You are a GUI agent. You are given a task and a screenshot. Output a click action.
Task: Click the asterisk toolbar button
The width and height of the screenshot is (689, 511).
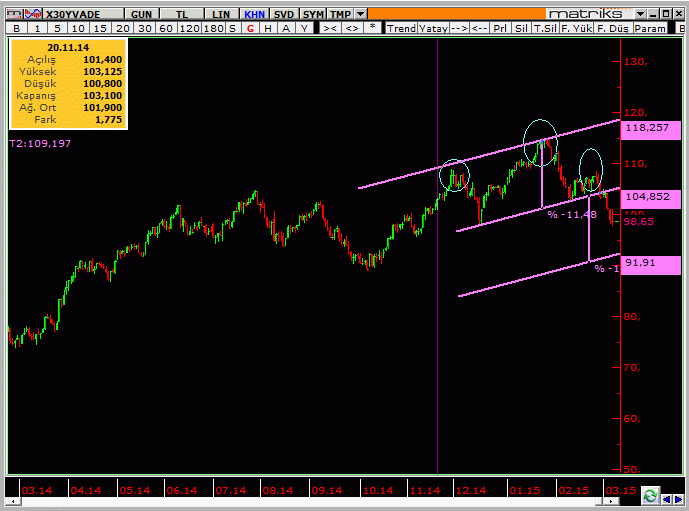(x=372, y=29)
